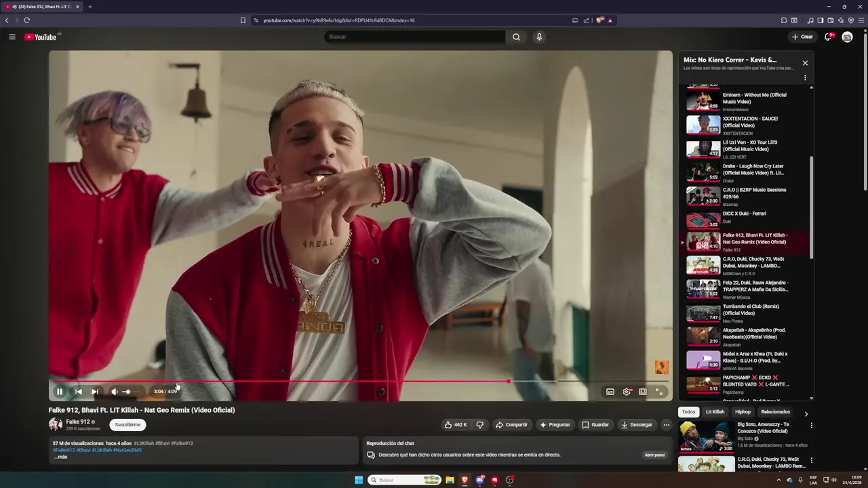Open the YouTube hamburger guide menu
868x488 pixels.
(12, 37)
